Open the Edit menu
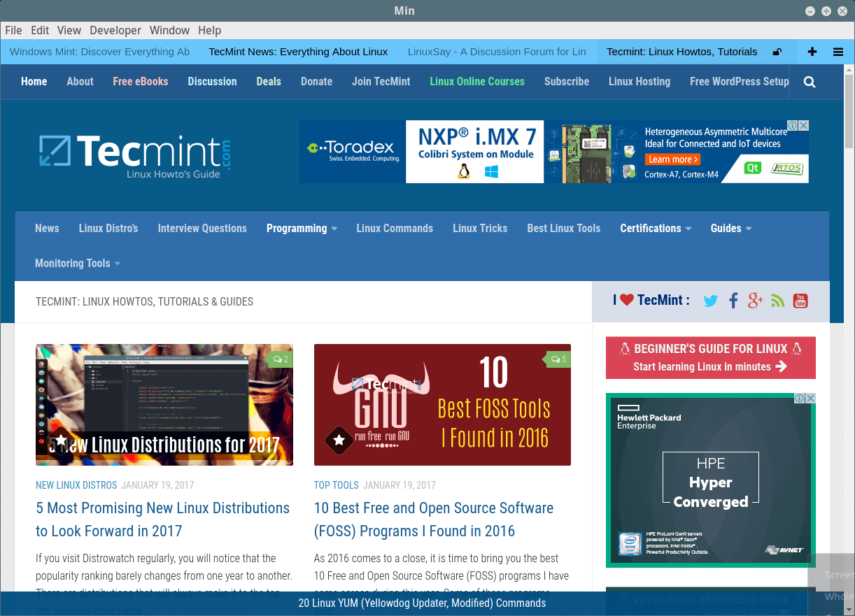Image resolution: width=855 pixels, height=616 pixels. click(x=40, y=30)
